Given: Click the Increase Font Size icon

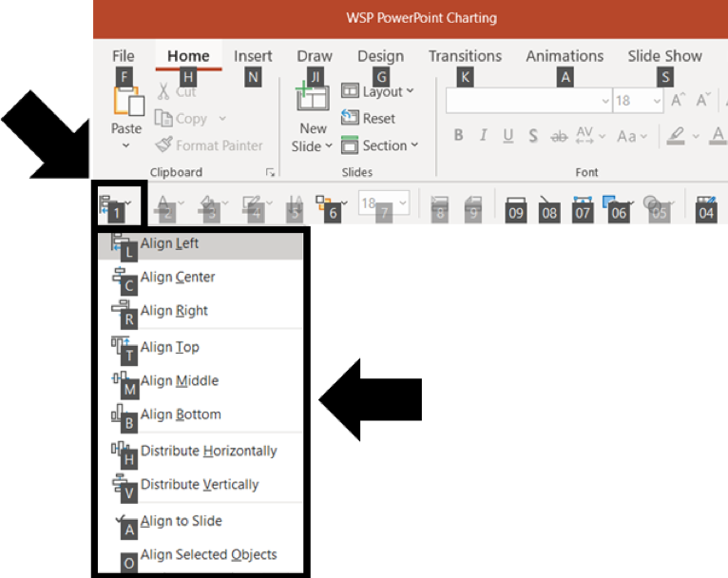Looking at the screenshot, I should [678, 100].
